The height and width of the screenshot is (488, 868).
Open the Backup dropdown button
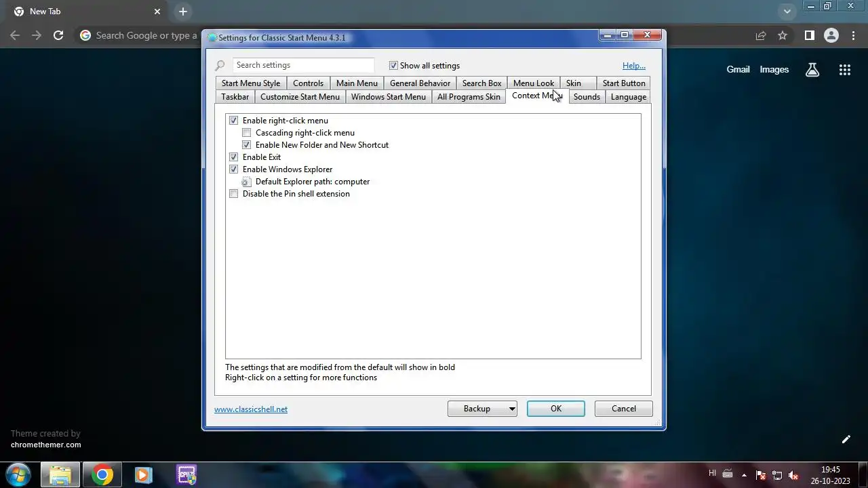tap(482, 409)
